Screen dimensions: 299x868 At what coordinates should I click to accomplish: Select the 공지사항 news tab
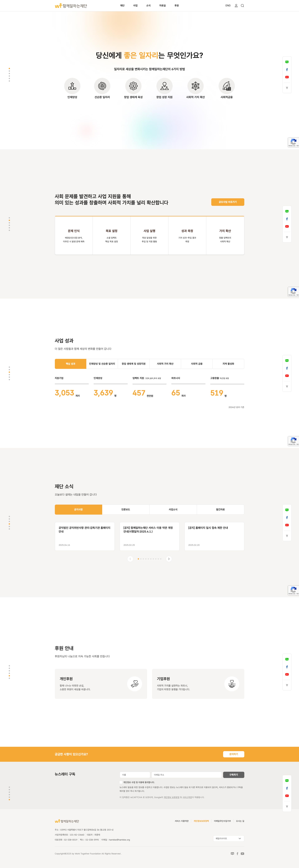pyautogui.click(x=78, y=509)
